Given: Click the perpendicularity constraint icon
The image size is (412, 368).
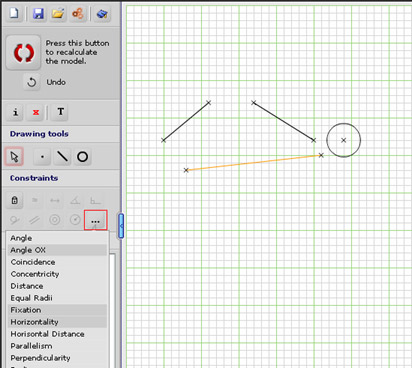Looking at the screenshot, I should [95, 200].
